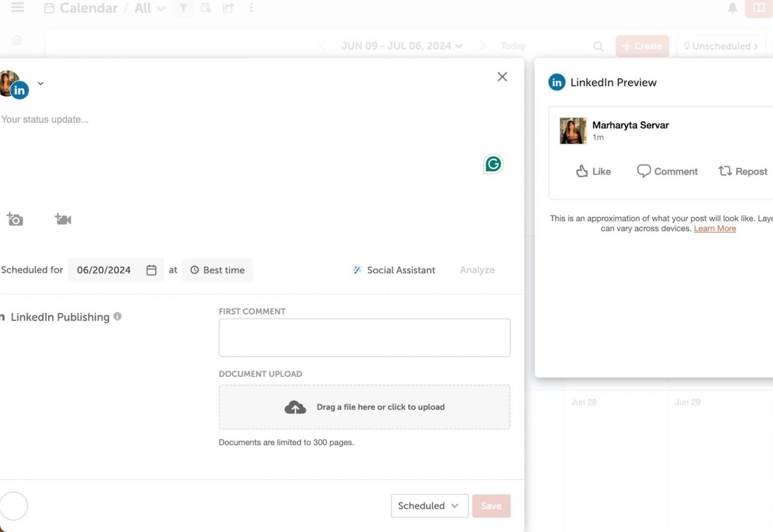Open the Grammarly assistant icon
Image resolution: width=773 pixels, height=532 pixels.
tap(494, 164)
